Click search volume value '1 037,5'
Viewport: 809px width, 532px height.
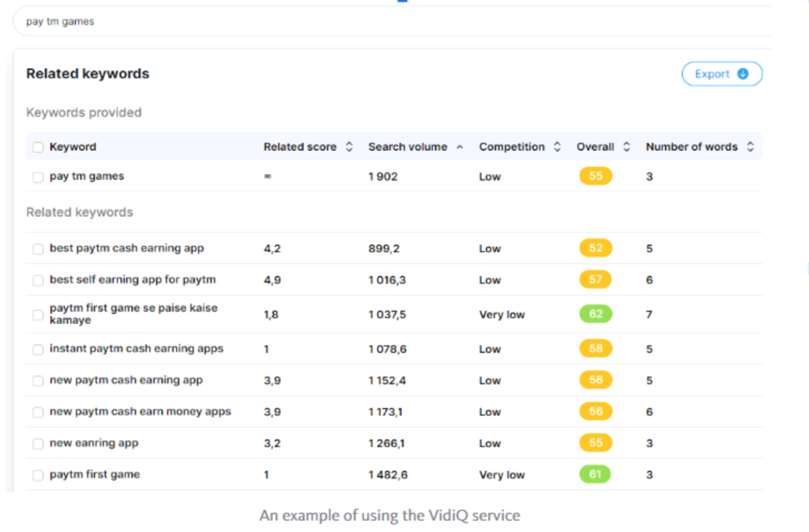coord(387,315)
